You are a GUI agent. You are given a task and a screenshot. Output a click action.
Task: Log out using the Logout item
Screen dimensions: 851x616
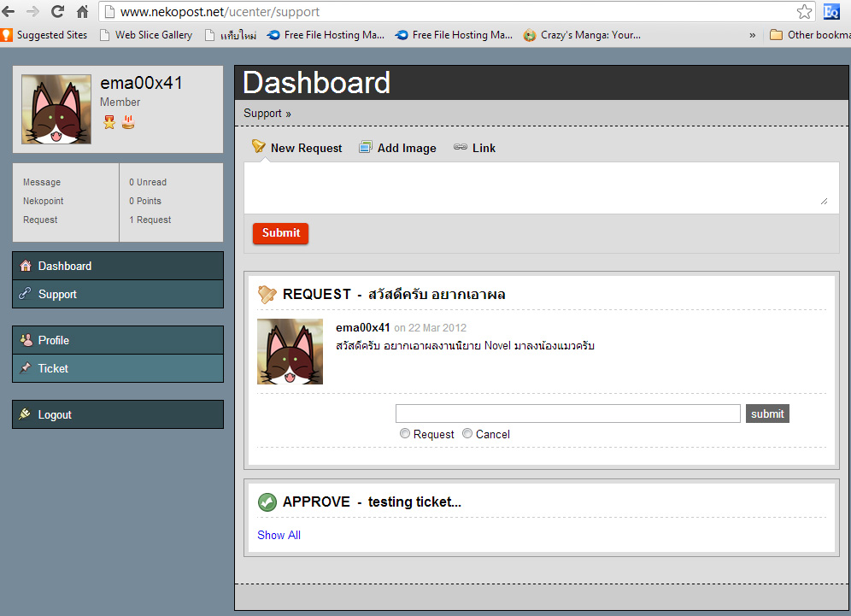pos(118,414)
